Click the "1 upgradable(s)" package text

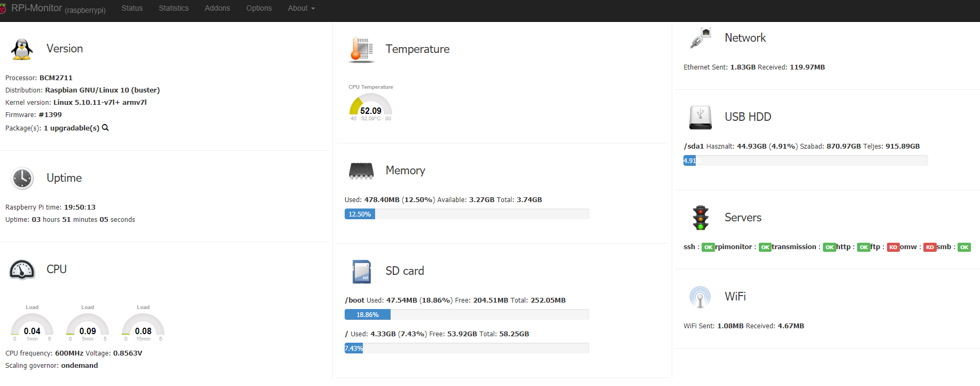tap(72, 128)
